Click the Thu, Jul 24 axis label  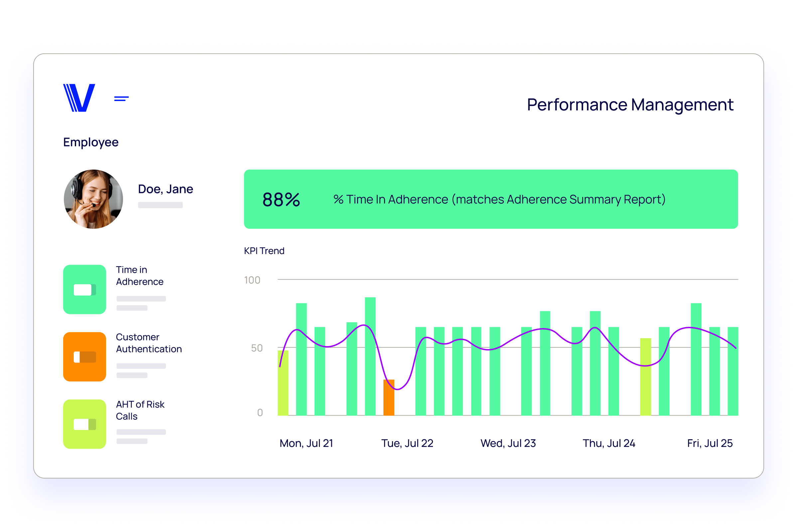pyautogui.click(x=609, y=443)
